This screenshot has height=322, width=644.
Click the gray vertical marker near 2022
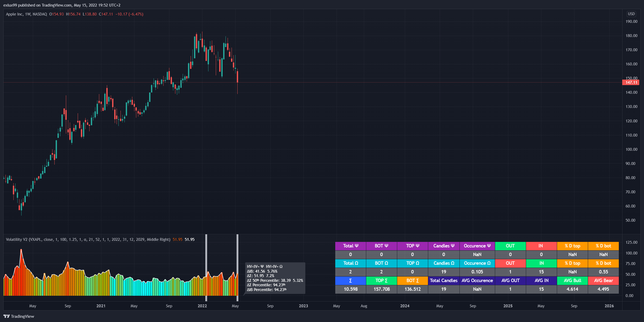point(206,268)
